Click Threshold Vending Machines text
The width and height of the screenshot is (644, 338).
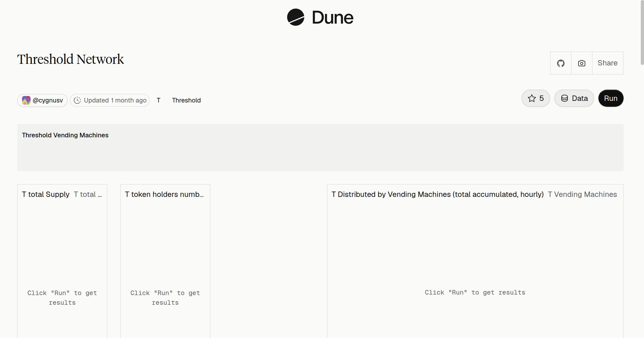point(65,135)
